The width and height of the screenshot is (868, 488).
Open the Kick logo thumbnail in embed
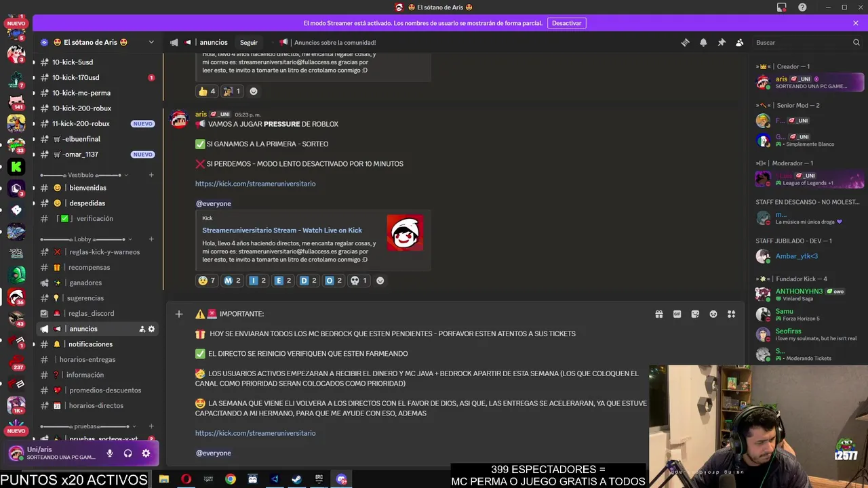tap(405, 232)
